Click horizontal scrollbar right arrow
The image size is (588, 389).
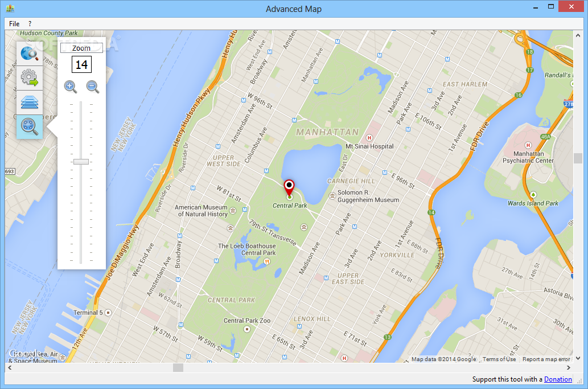click(x=568, y=367)
